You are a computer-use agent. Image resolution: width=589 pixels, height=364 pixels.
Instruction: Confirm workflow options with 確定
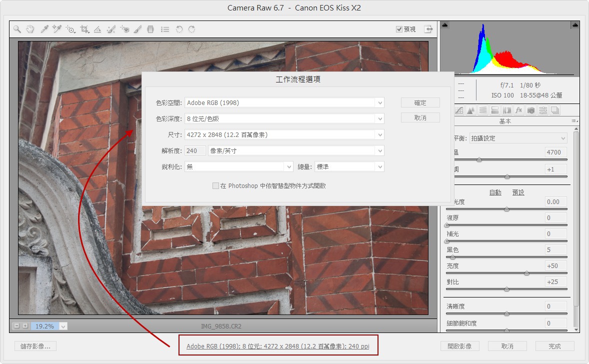click(420, 102)
